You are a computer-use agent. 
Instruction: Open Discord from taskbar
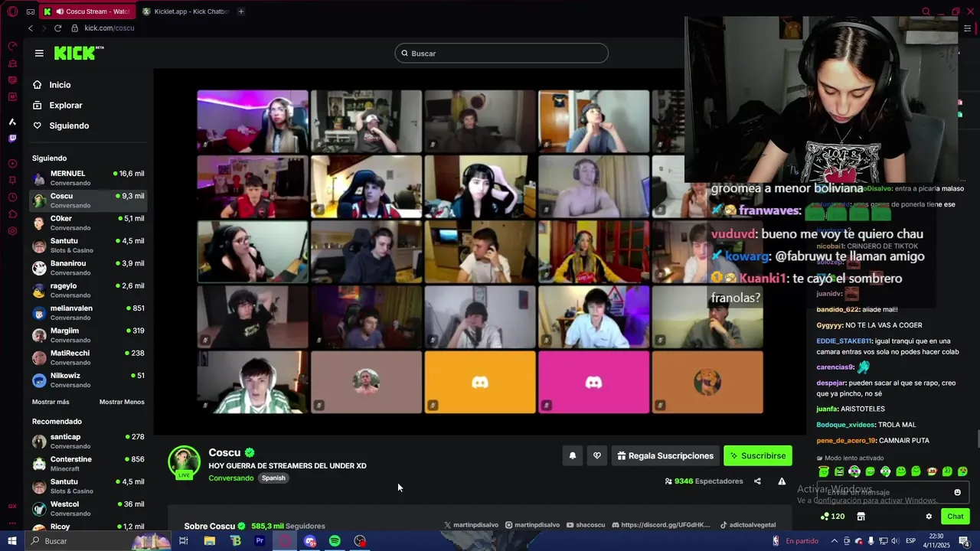click(310, 541)
